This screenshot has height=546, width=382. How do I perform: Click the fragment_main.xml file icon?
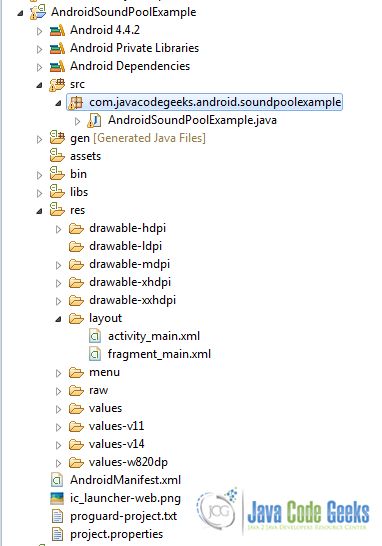pyautogui.click(x=95, y=354)
